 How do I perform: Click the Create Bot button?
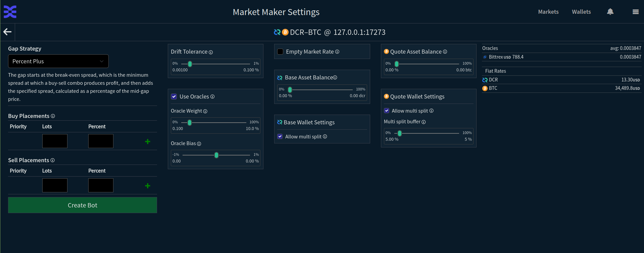coord(83,205)
